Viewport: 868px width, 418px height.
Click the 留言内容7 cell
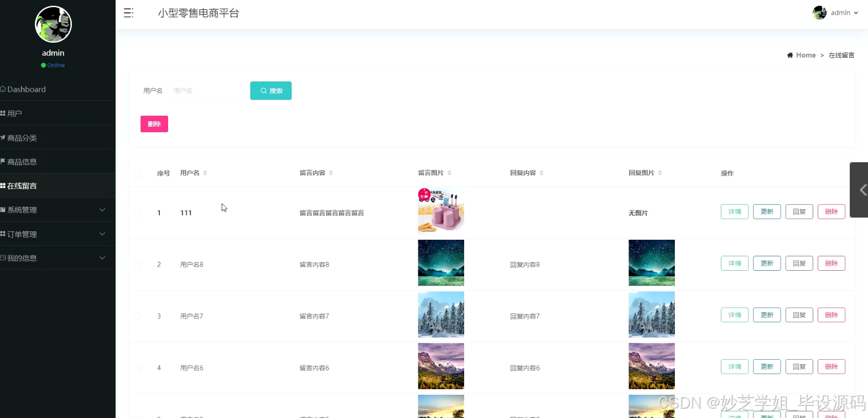click(314, 316)
